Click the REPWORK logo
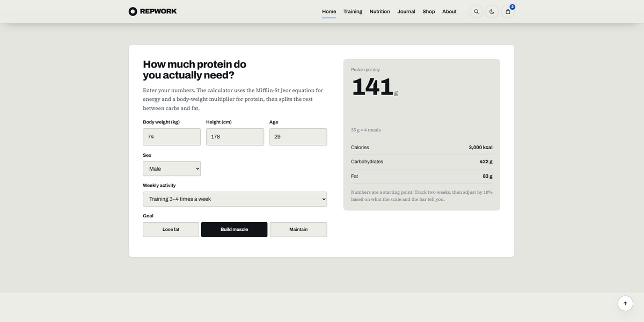Screen dimensions: 644x322 tap(153, 11)
